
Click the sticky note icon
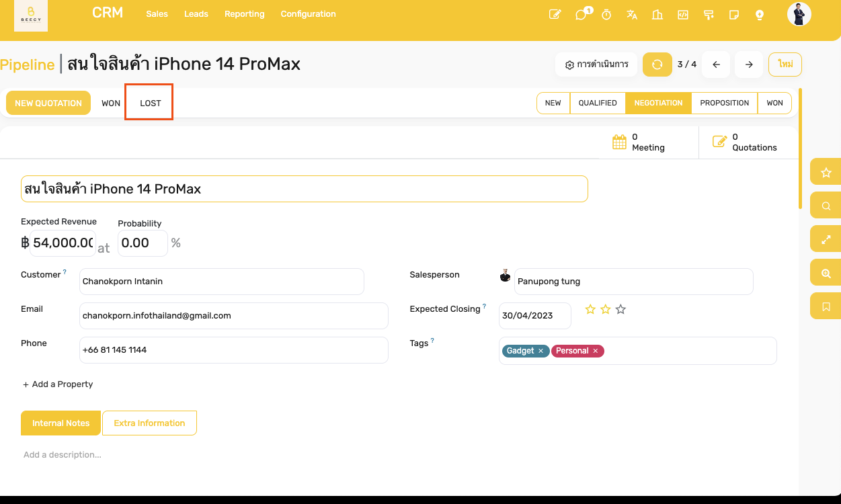point(734,14)
